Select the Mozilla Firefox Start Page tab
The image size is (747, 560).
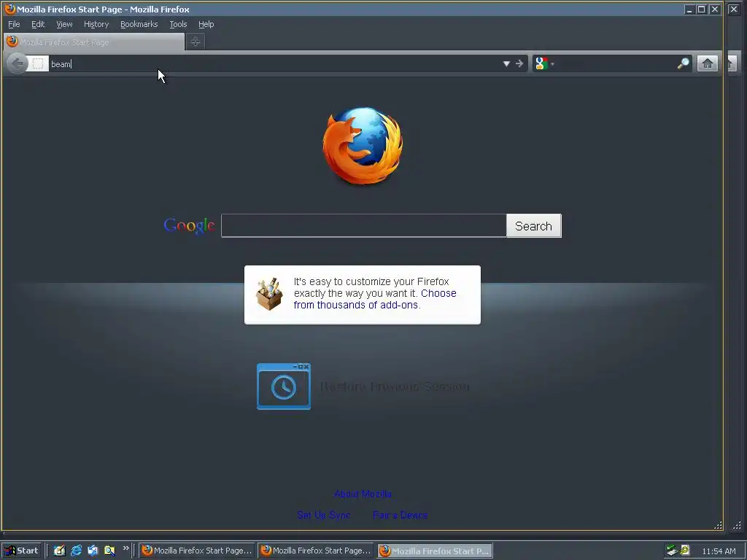(94, 42)
